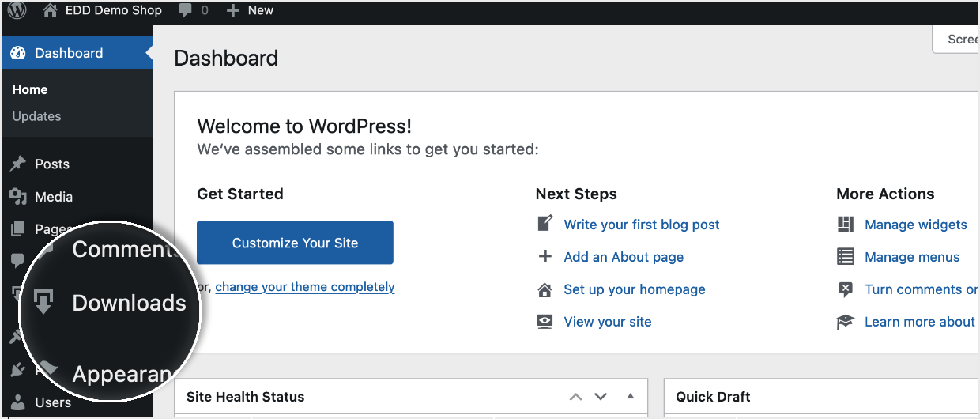Screen dimensions: 980x419
Task: Click the Manage menus list icon
Action: 846,257
